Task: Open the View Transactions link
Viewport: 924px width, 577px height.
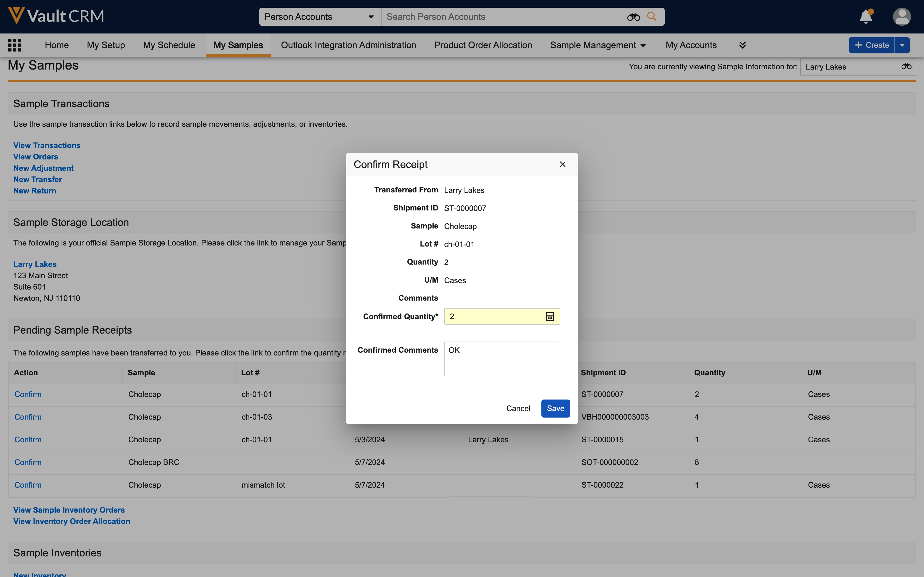Action: point(47,145)
